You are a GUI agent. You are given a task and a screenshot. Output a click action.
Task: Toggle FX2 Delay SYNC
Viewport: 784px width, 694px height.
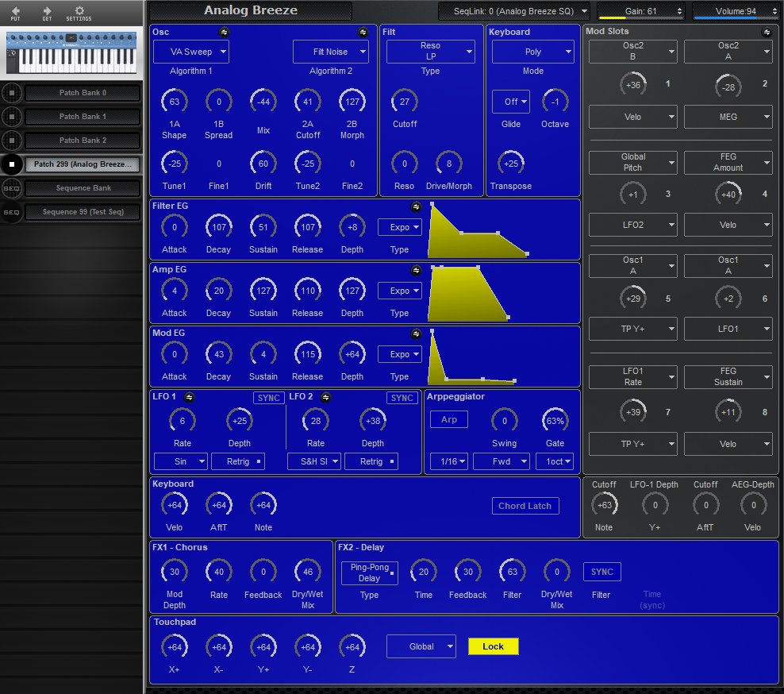point(602,572)
